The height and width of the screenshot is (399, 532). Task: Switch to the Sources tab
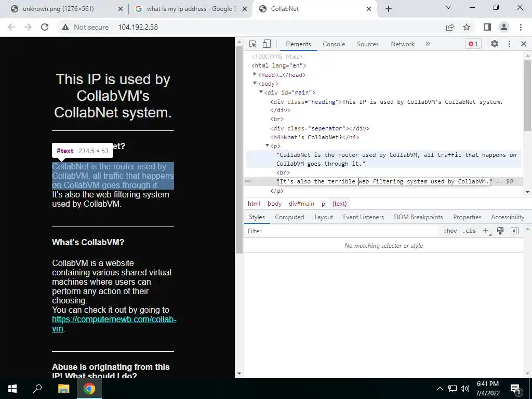point(367,44)
